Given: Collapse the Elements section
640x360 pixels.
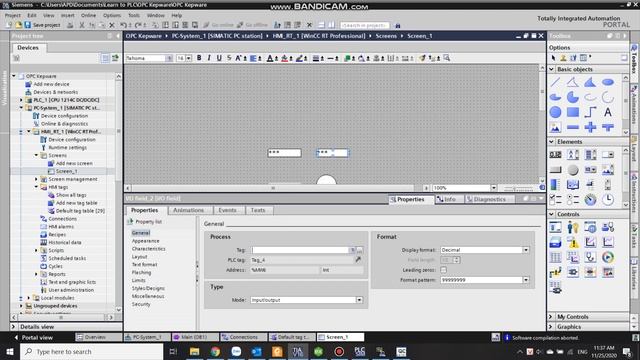Looking at the screenshot, I should click(x=552, y=142).
